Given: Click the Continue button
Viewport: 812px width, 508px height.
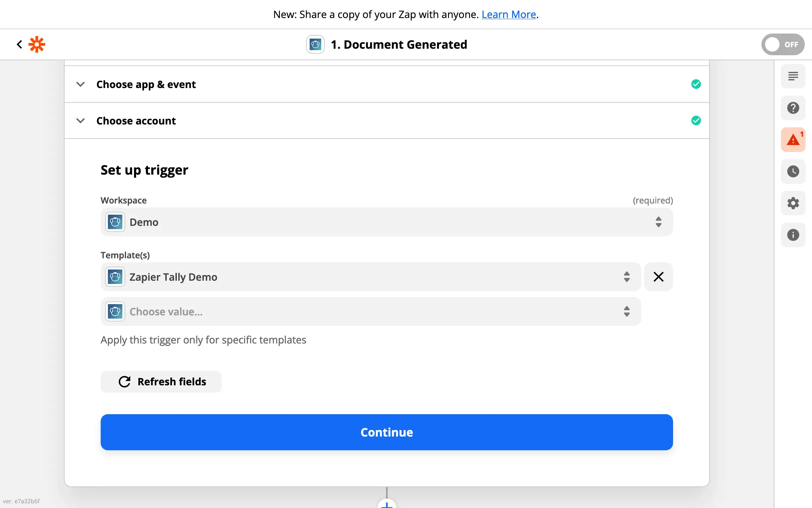Looking at the screenshot, I should tap(386, 432).
